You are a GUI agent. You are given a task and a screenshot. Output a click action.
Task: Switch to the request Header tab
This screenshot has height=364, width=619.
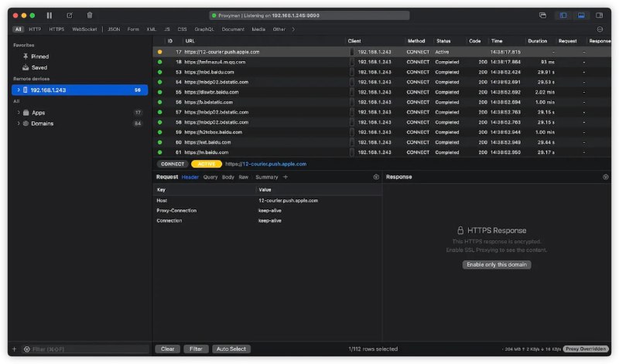point(190,177)
